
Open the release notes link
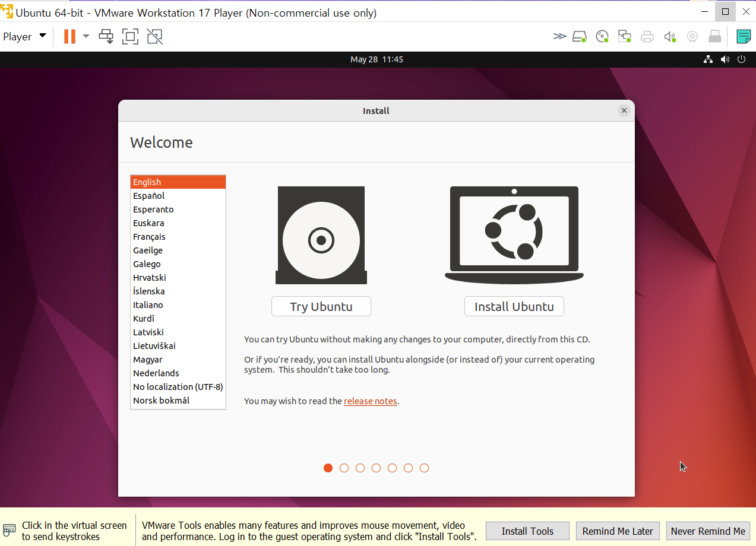click(x=371, y=401)
